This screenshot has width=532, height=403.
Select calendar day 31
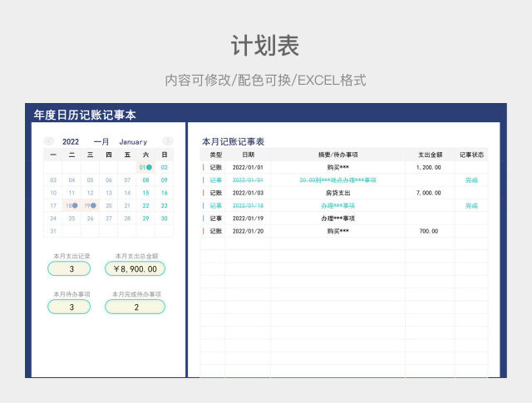coord(53,230)
